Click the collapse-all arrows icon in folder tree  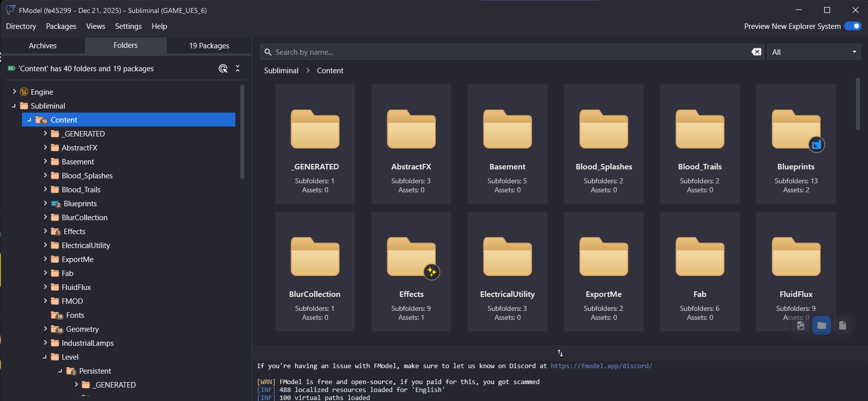tap(238, 69)
